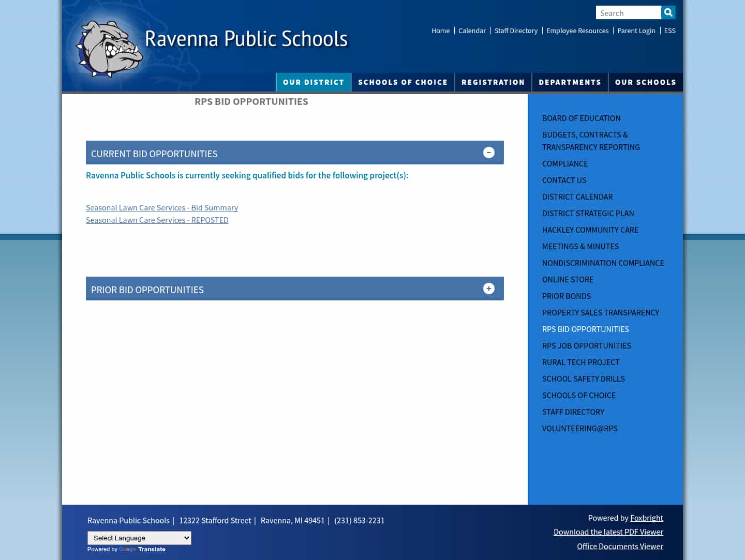The width and height of the screenshot is (745, 560).
Task: Open Contact Us in the sidebar
Action: click(x=564, y=180)
